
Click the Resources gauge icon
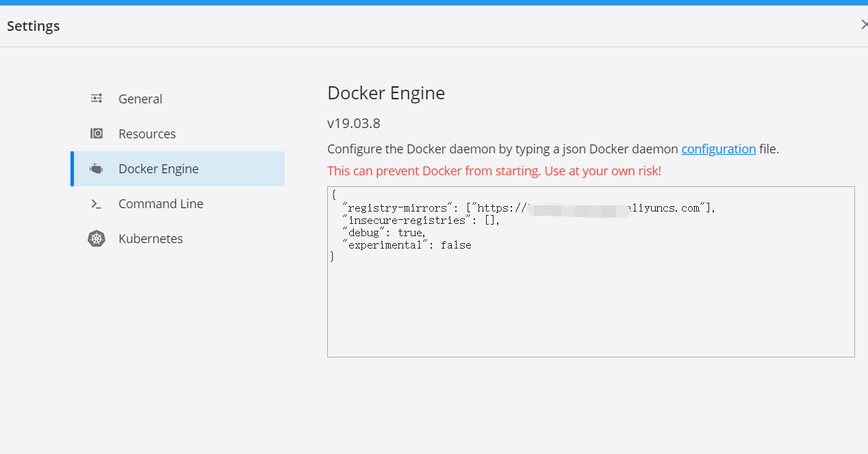coord(96,133)
